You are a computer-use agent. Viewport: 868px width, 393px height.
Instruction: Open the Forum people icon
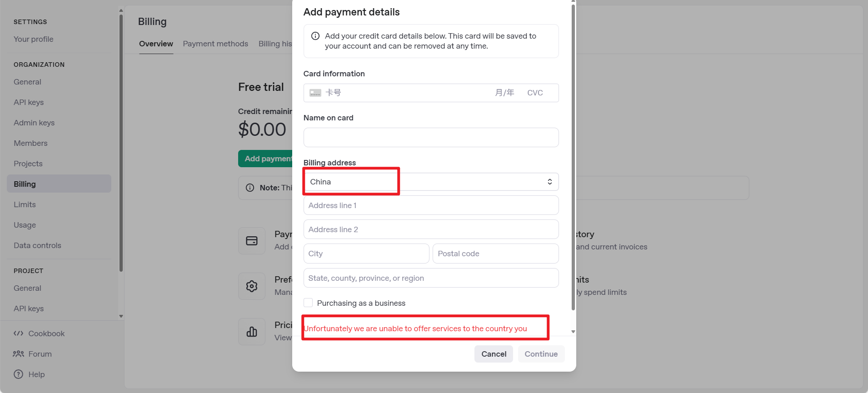(18, 354)
